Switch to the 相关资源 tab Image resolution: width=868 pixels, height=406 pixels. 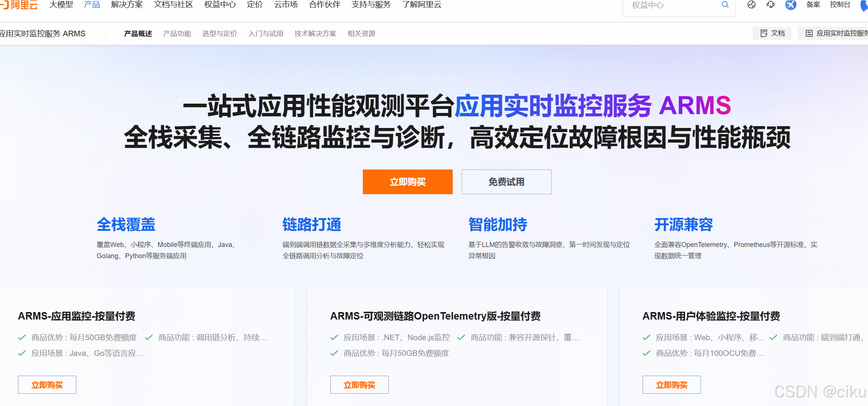(361, 34)
